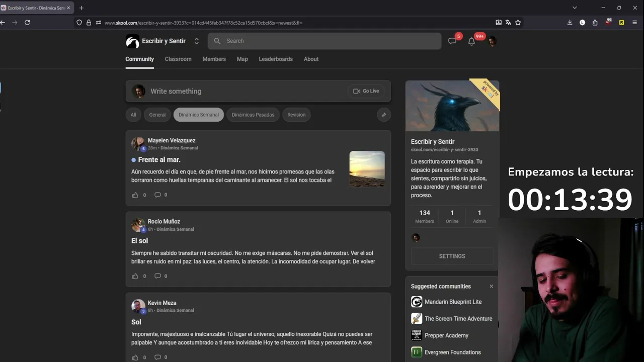Select the Revision category filter
Screen dimensions: 644x362
pos(296,115)
